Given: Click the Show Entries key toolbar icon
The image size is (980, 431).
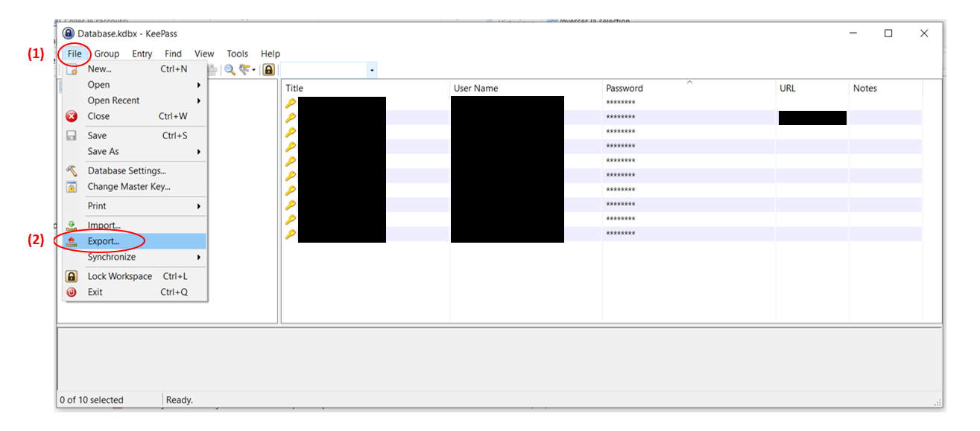Looking at the screenshot, I should click(244, 69).
